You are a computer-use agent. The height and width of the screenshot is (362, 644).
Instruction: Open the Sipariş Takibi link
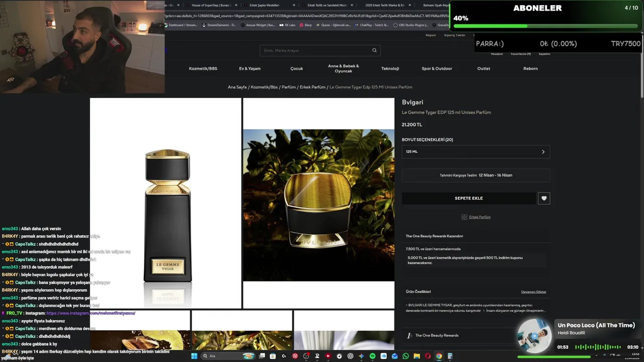point(454,35)
